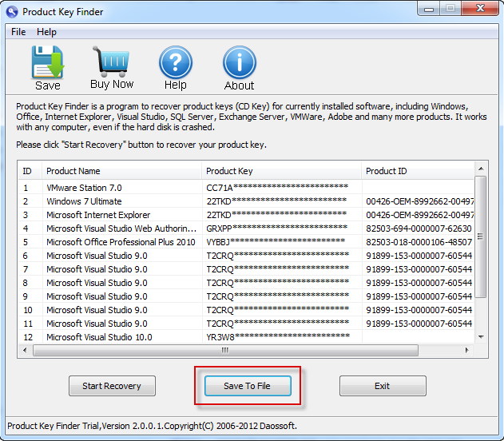Click the Save To File button
The image size is (504, 441).
247,386
